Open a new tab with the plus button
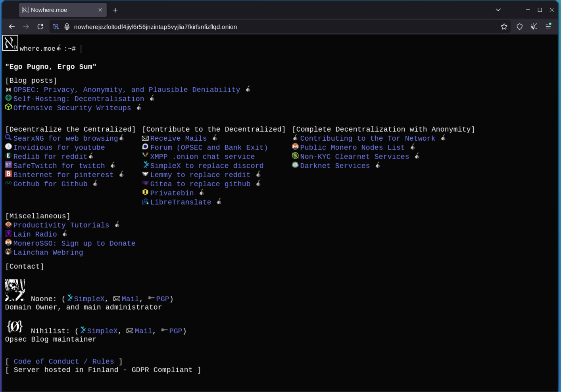 [x=115, y=10]
